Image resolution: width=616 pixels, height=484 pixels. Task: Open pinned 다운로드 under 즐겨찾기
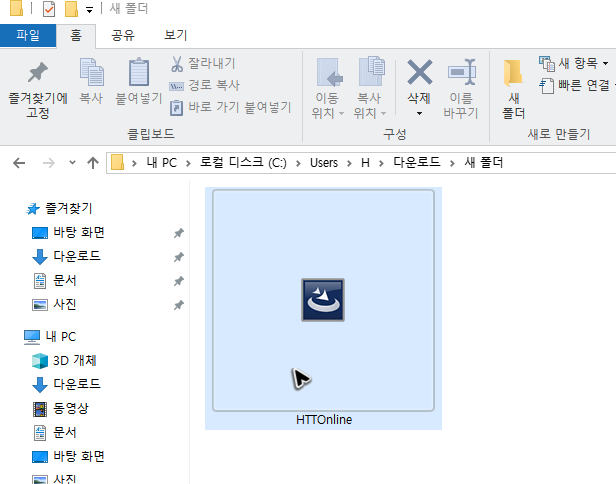[x=66, y=256]
